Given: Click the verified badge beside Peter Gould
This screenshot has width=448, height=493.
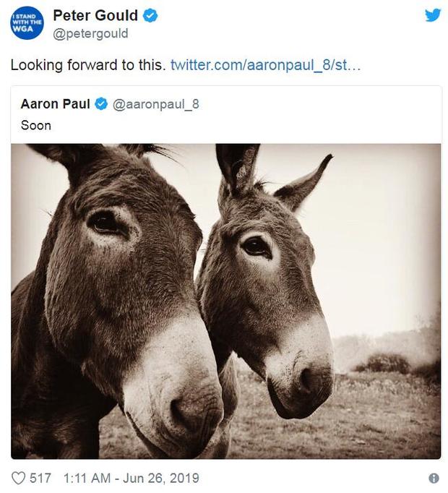Looking at the screenshot, I should tap(150, 16).
